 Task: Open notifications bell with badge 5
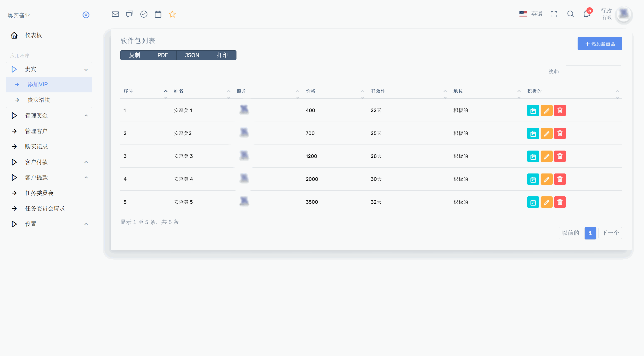(587, 14)
